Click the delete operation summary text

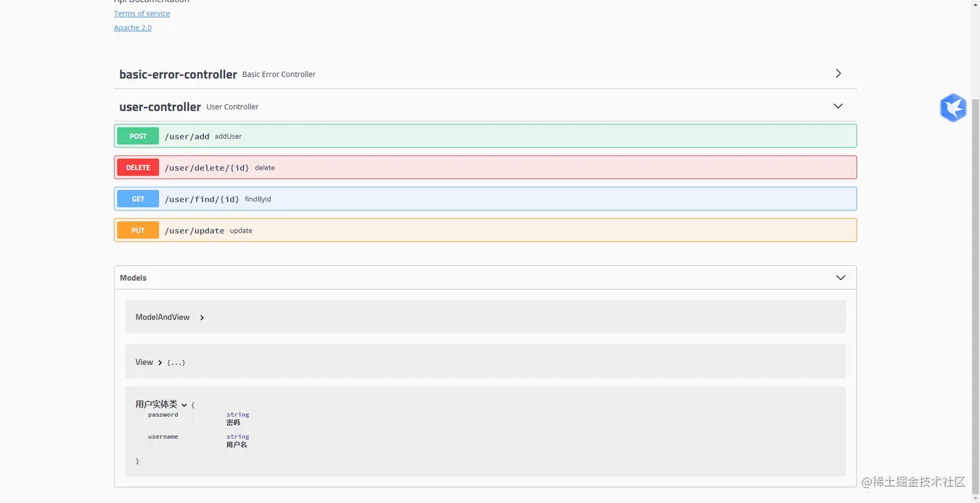coord(264,168)
